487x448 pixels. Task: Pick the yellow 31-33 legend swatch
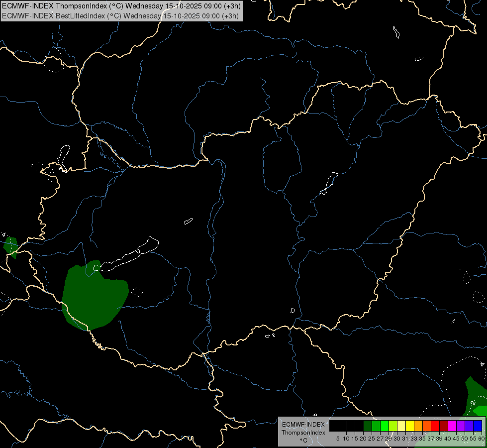pyautogui.click(x=410, y=426)
